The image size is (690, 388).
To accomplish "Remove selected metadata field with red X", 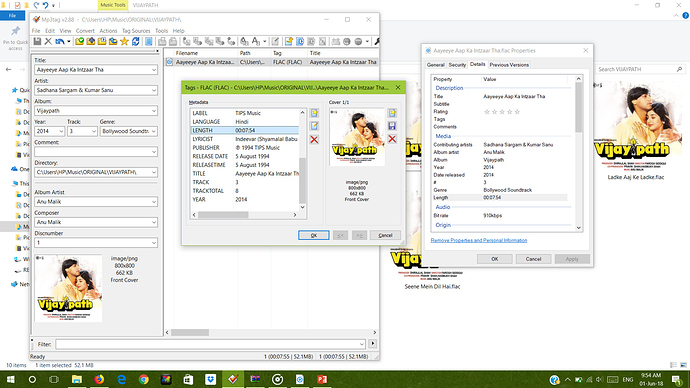I will pyautogui.click(x=314, y=139).
